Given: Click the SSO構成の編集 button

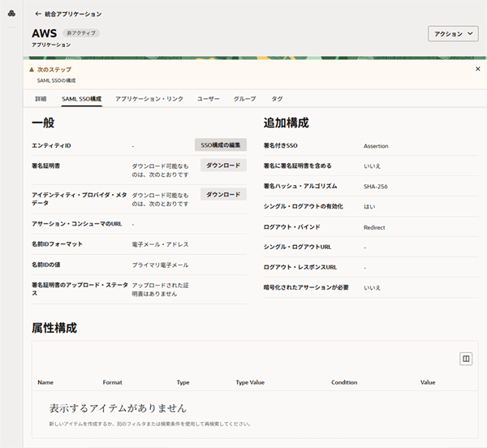Looking at the screenshot, I should click(221, 145).
